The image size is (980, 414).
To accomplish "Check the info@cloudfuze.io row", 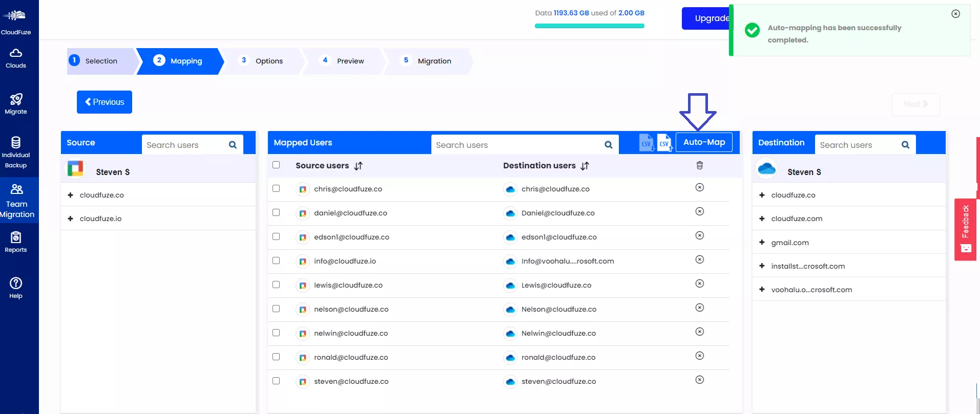I will (x=276, y=260).
